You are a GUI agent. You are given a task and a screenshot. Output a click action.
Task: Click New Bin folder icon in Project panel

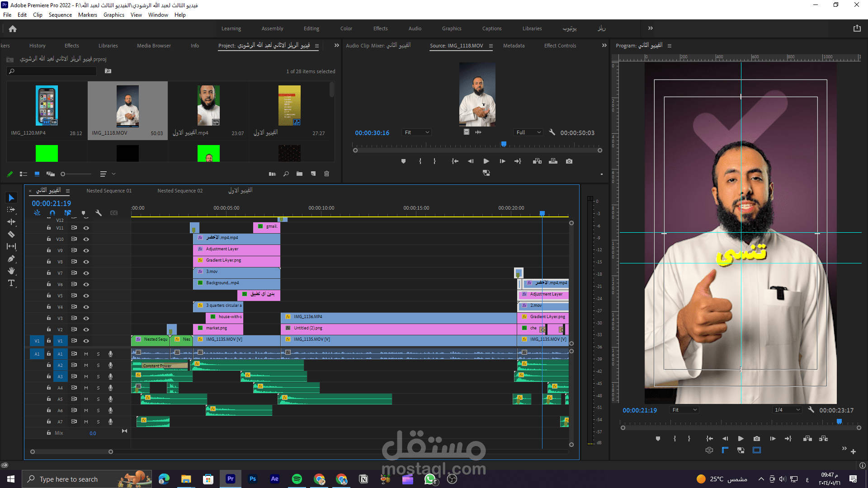tap(299, 174)
